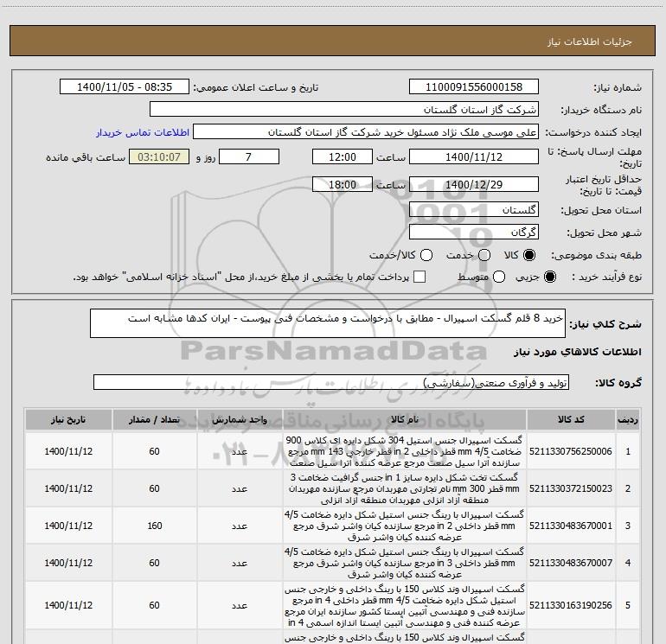Click the response deadline date 1400/11/12 field

coord(474,157)
